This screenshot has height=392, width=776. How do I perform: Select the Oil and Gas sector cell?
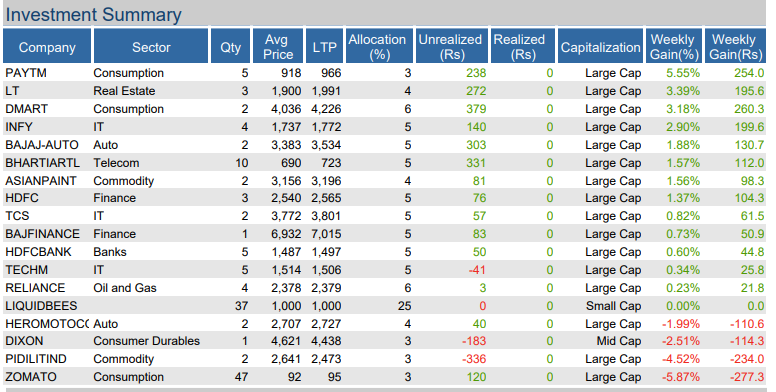125,288
